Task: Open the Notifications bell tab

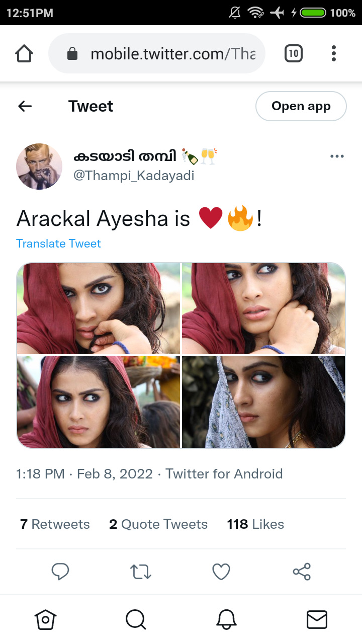Action: (226, 619)
